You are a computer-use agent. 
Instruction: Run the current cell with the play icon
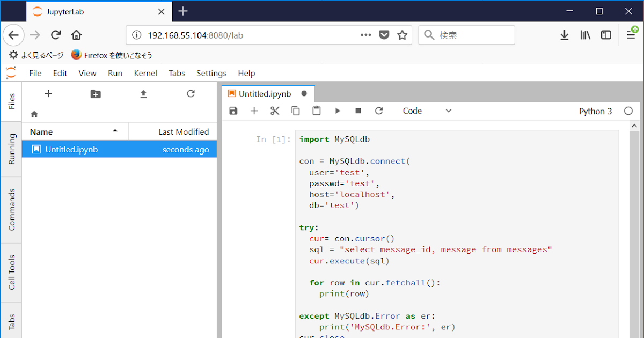coord(338,111)
